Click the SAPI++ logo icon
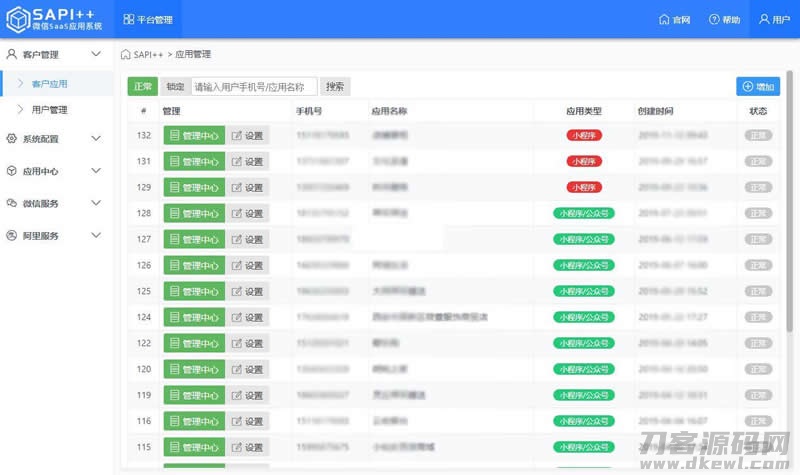 (x=16, y=19)
